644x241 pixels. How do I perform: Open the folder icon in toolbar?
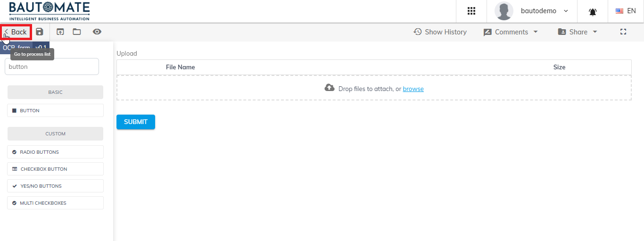(x=77, y=32)
